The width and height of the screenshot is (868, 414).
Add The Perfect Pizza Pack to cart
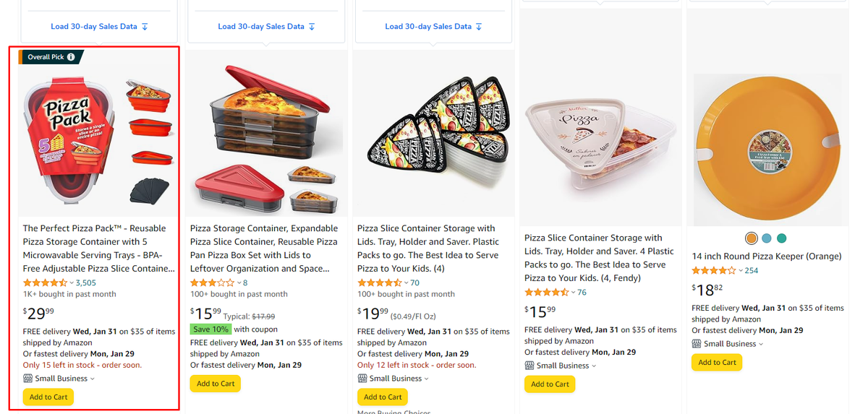tap(48, 397)
